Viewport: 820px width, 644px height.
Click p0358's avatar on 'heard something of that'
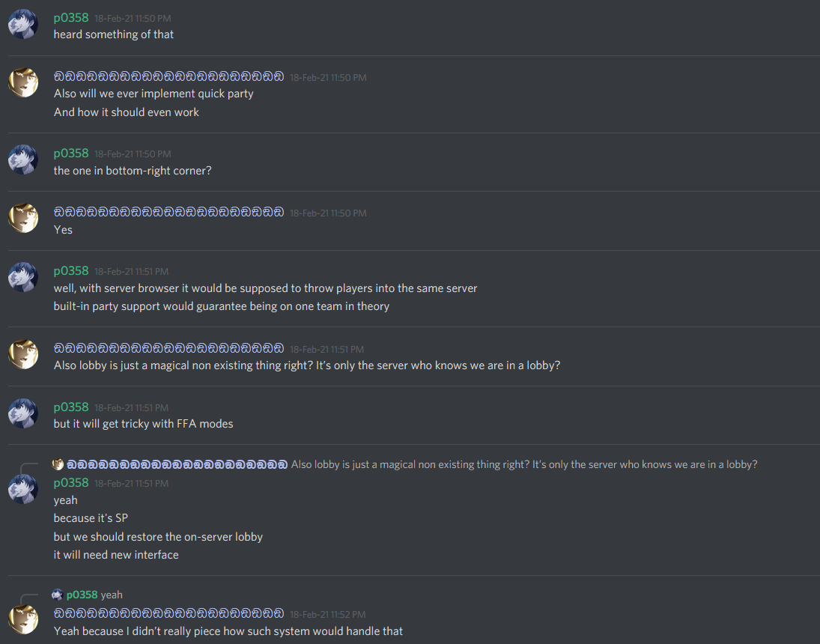pyautogui.click(x=23, y=24)
